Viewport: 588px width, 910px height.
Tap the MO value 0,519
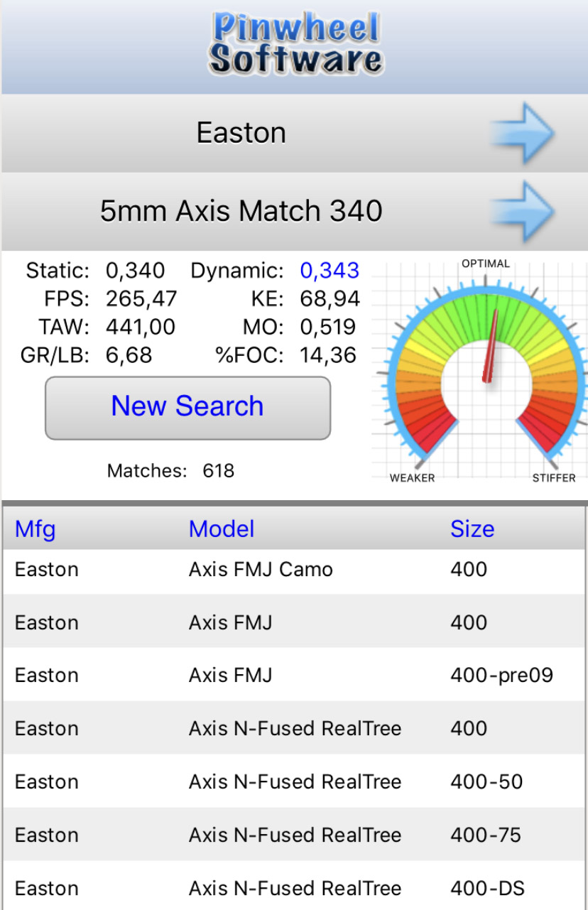click(x=330, y=327)
